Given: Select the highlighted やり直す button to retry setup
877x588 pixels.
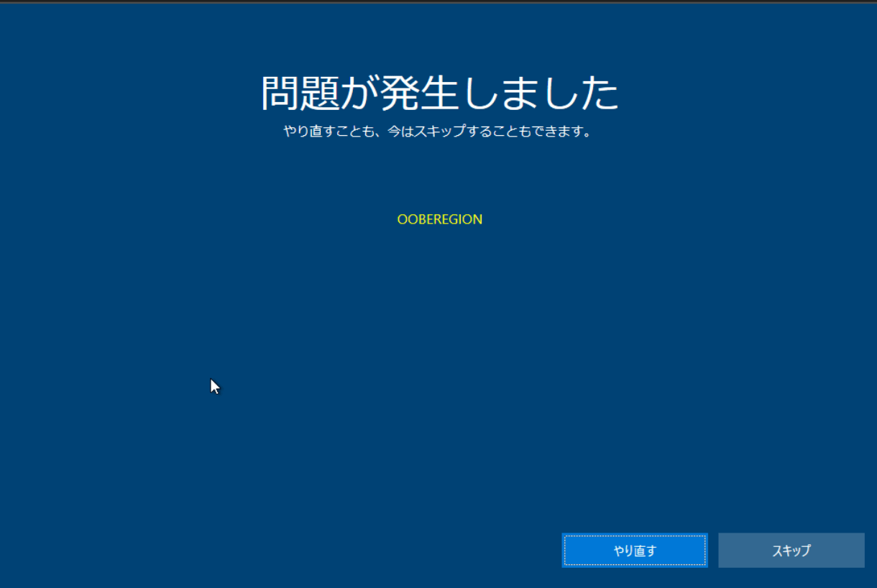Looking at the screenshot, I should point(635,550).
